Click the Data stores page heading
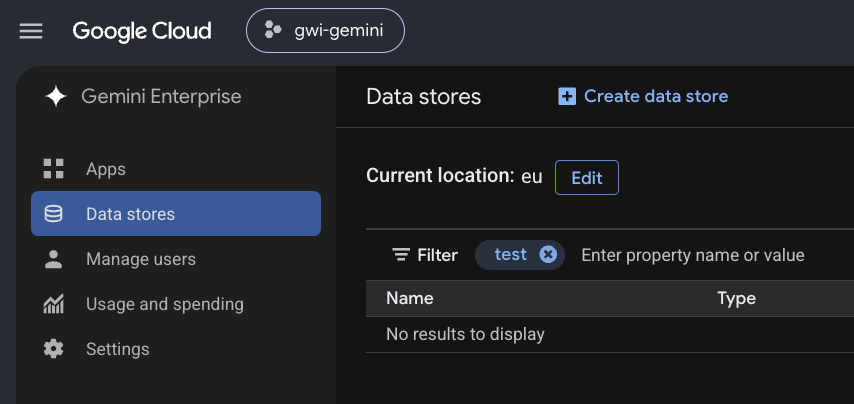Image resolution: width=854 pixels, height=404 pixels. [x=424, y=97]
